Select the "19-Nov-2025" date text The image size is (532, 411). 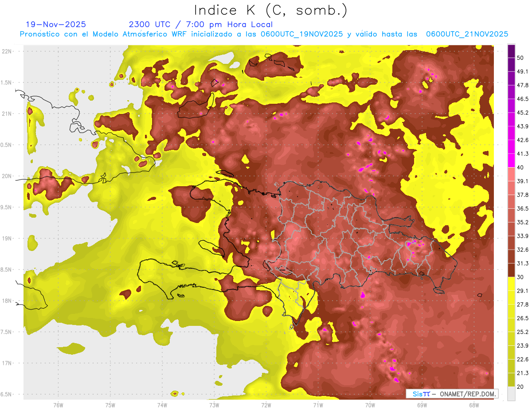[56, 24]
